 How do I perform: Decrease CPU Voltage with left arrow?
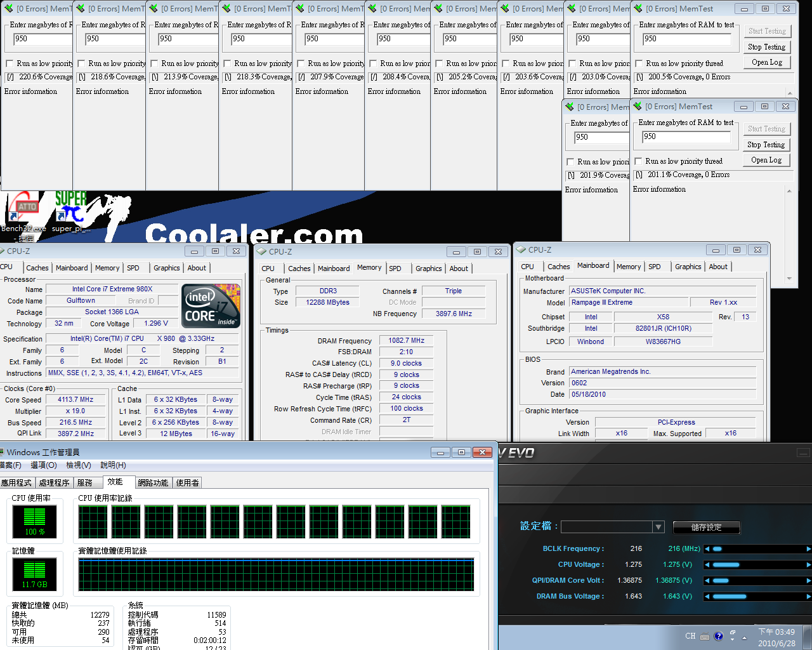coord(707,564)
